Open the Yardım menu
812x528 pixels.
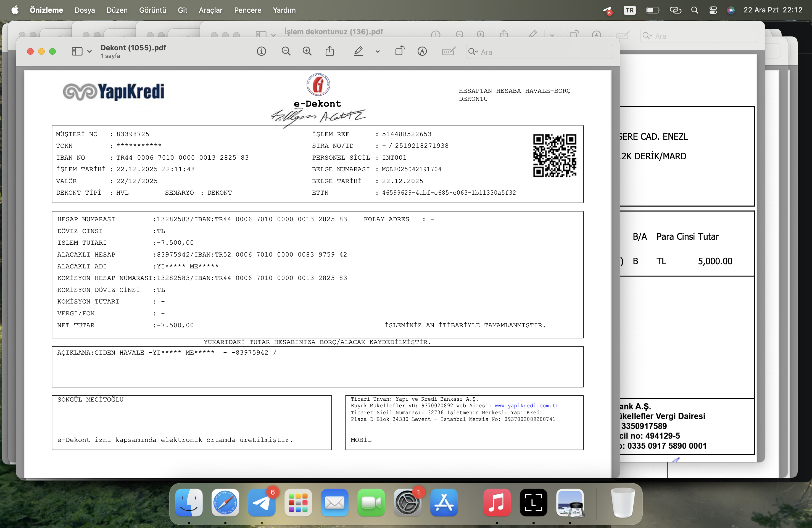tap(284, 10)
